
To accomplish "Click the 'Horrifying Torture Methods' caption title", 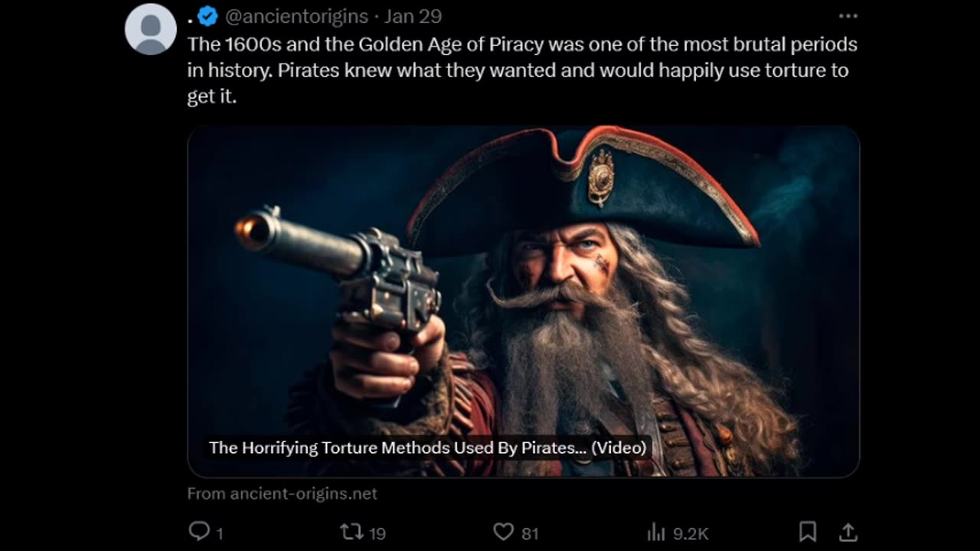I will 427,448.
